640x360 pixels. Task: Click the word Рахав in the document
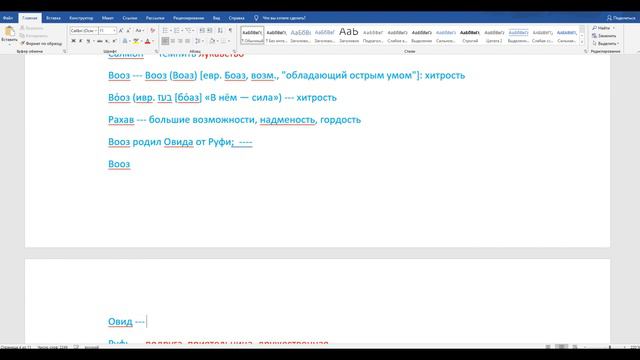tap(121, 120)
